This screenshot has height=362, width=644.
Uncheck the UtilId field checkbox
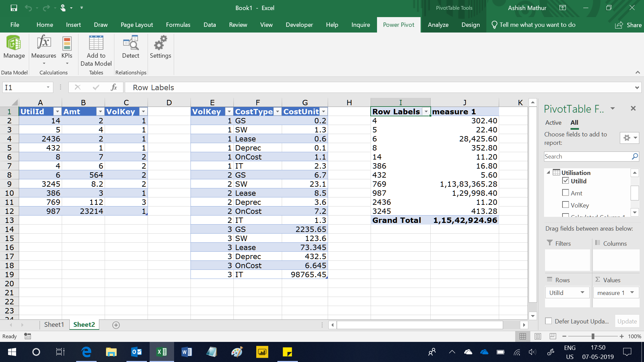[x=566, y=181]
